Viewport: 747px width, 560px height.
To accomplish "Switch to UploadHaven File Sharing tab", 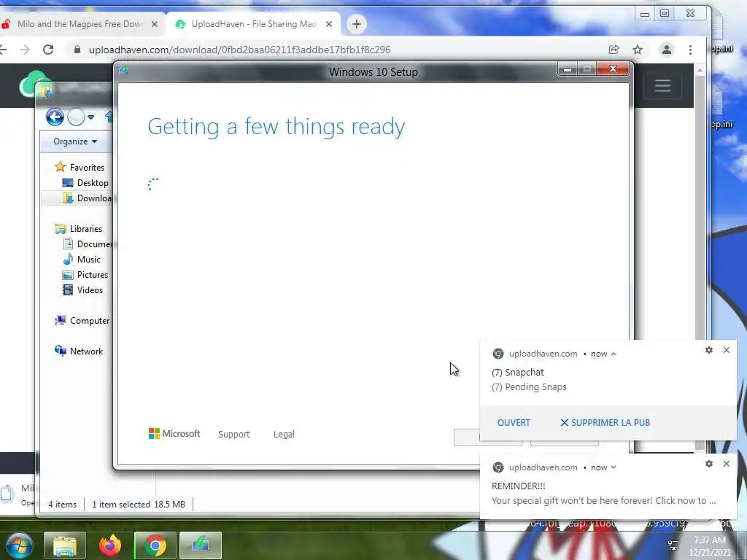I will [x=254, y=24].
